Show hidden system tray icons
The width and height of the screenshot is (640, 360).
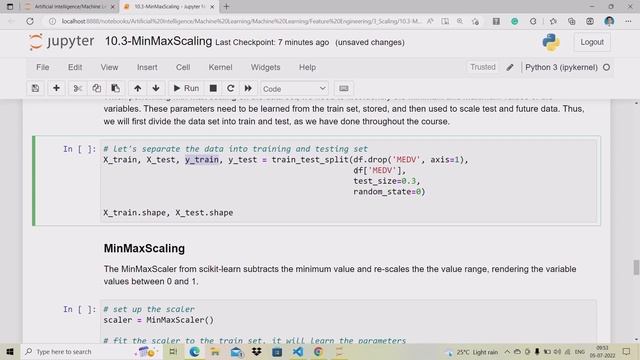507,351
